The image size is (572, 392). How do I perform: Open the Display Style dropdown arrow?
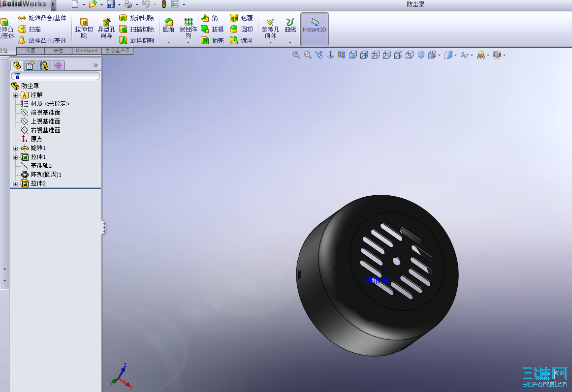[x=456, y=56]
